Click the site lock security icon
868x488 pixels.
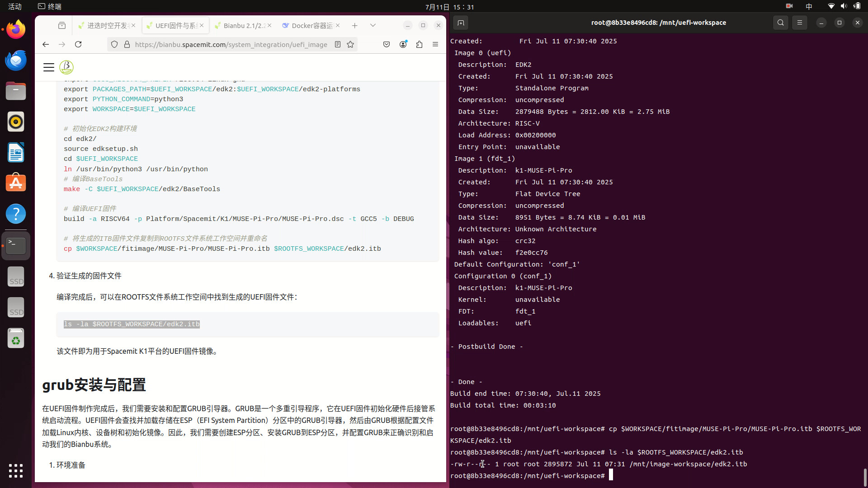click(127, 44)
